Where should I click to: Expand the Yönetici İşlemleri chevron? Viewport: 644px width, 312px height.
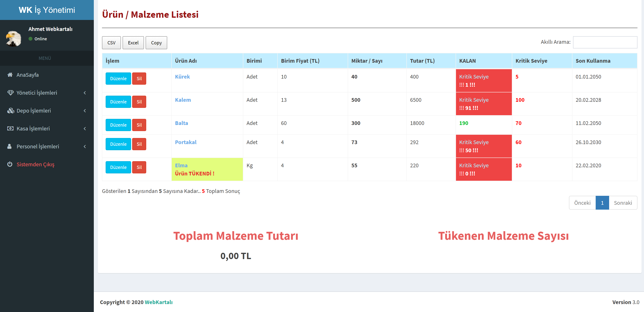click(85, 93)
